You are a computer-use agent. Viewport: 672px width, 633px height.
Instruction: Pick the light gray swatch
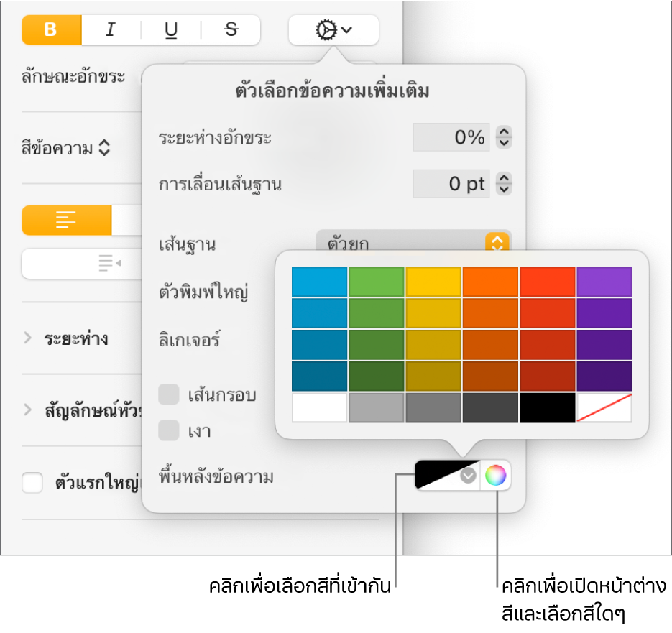click(377, 407)
